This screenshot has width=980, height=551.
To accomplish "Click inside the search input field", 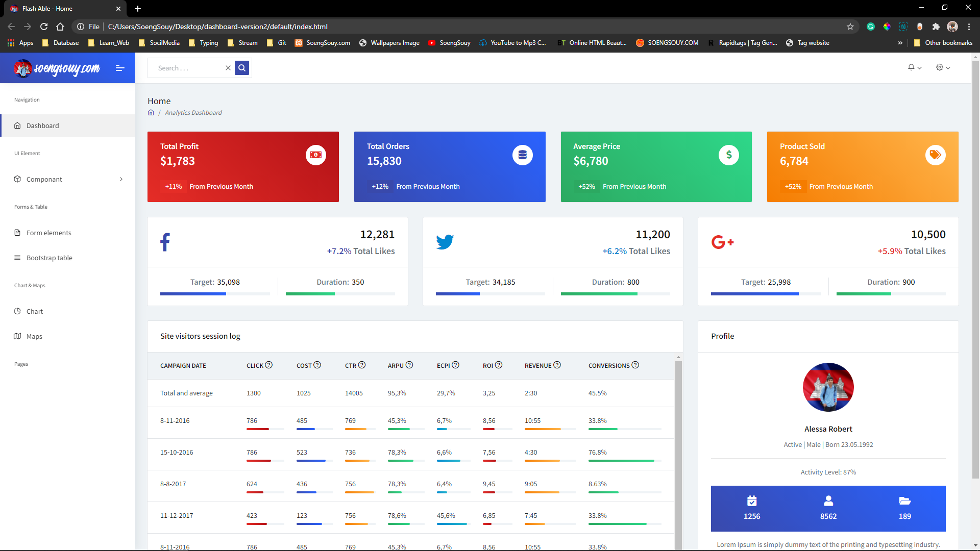I will pos(189,67).
